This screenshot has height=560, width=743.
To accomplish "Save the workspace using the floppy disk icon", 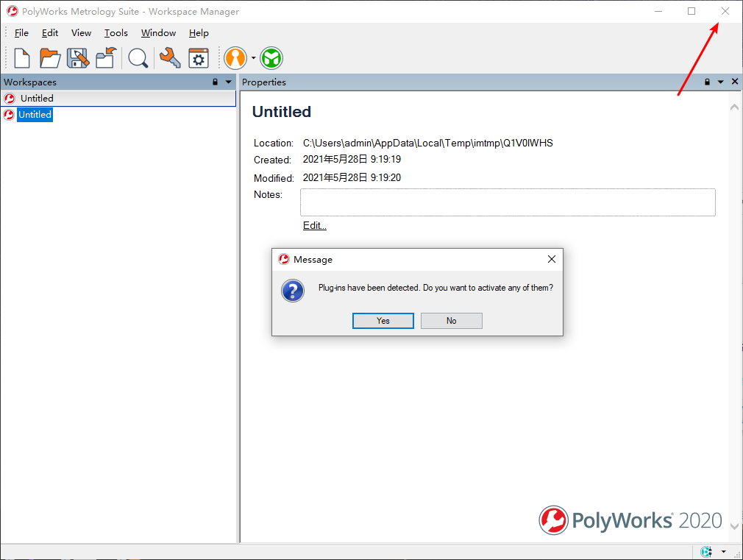I will [x=78, y=58].
